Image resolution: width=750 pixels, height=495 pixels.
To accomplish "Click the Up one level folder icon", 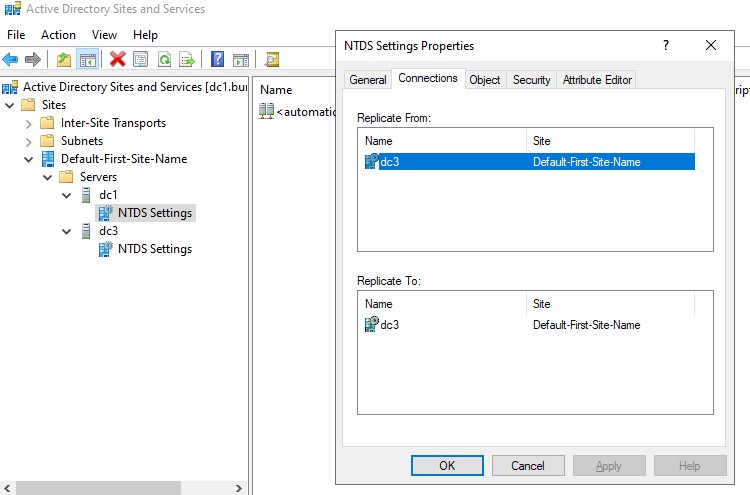I will point(64,60).
